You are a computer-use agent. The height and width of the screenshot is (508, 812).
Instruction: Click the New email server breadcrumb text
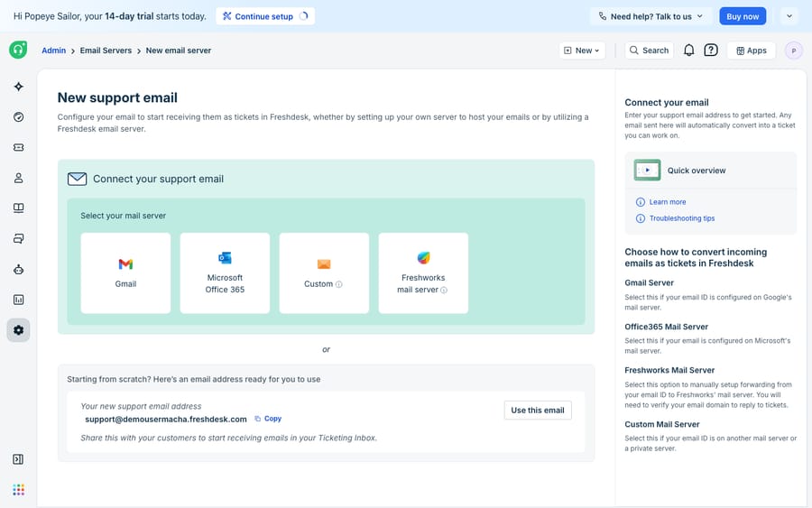coord(178,51)
